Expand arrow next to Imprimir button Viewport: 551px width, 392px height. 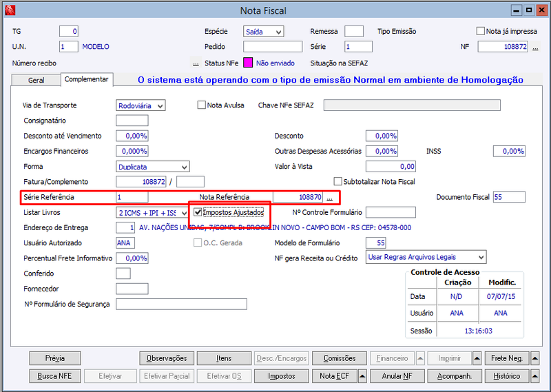pos(477,358)
